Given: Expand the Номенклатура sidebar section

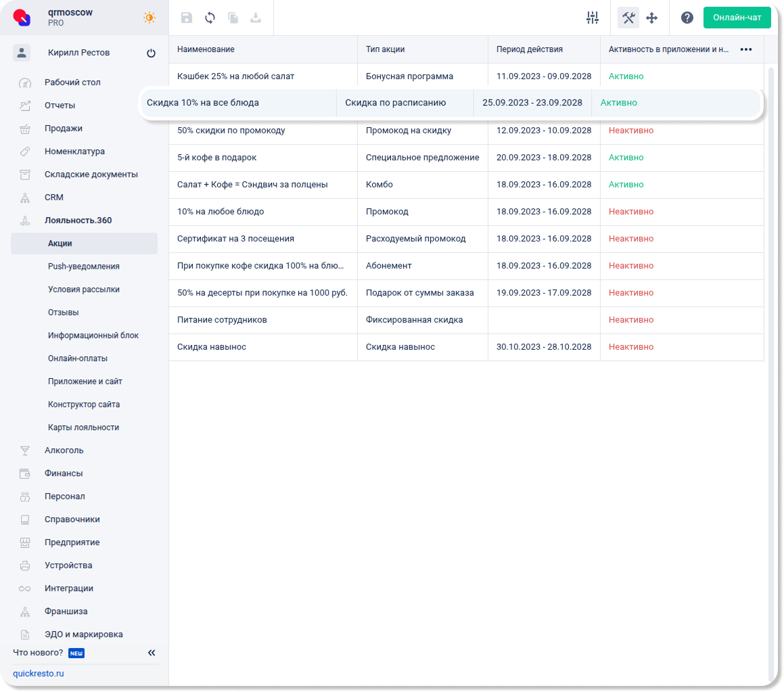Looking at the screenshot, I should click(74, 152).
